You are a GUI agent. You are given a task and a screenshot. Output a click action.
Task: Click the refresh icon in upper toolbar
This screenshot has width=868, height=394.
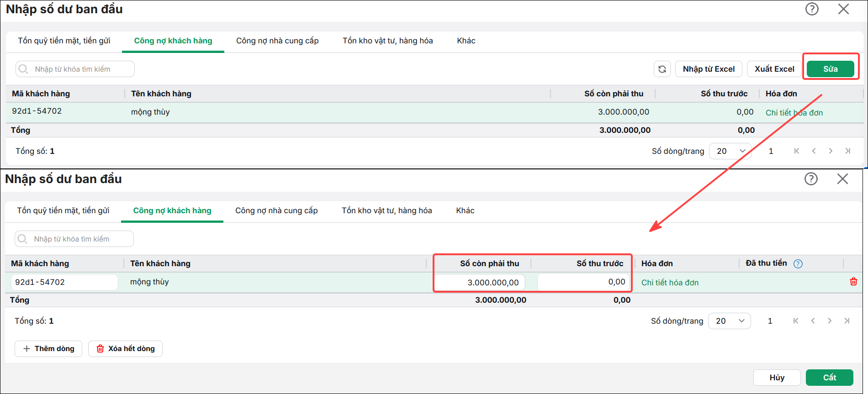point(662,69)
